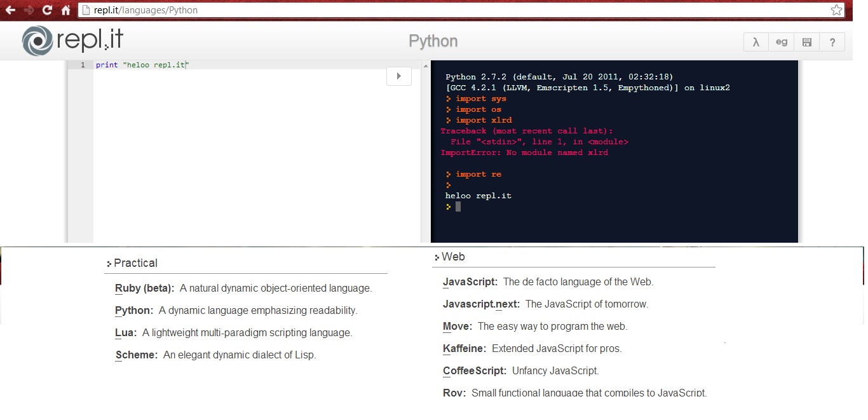
Task: Open help with the question mark button
Action: click(832, 42)
